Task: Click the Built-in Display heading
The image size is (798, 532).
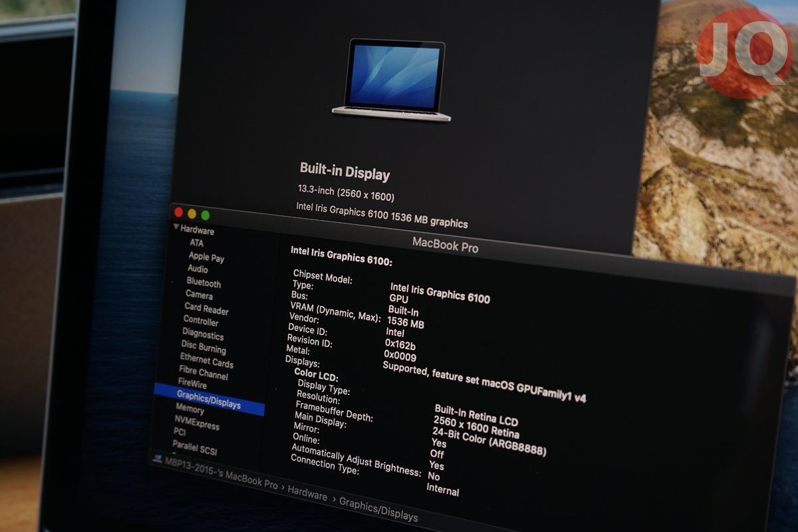Action: pyautogui.click(x=345, y=171)
